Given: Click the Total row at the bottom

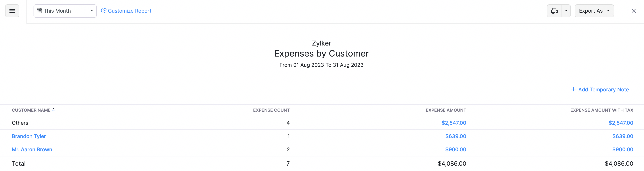Looking at the screenshot, I should point(19,163).
